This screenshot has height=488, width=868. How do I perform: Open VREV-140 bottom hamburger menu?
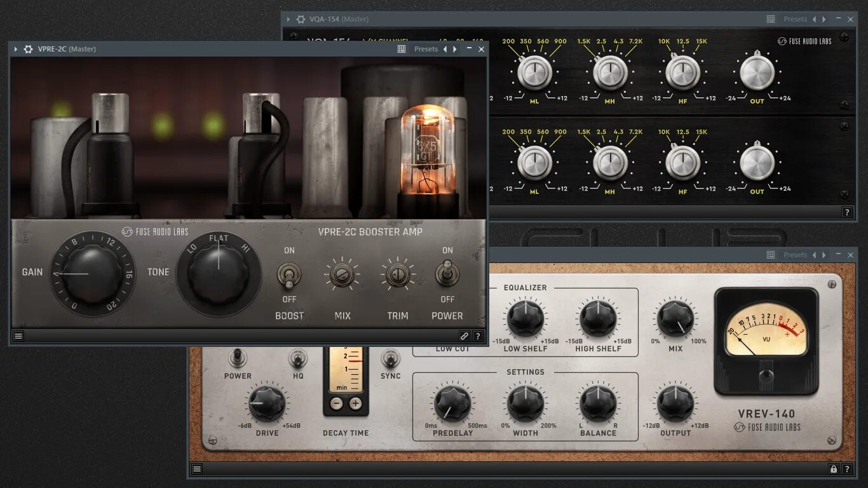pos(197,469)
